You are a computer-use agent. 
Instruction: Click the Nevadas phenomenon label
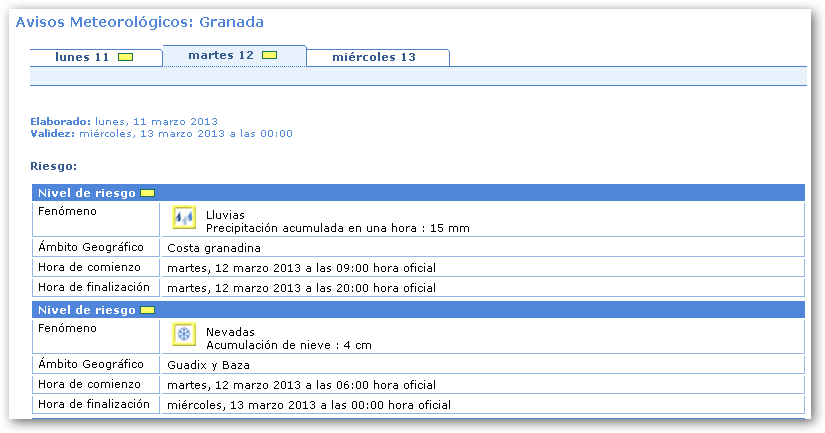[x=230, y=331]
